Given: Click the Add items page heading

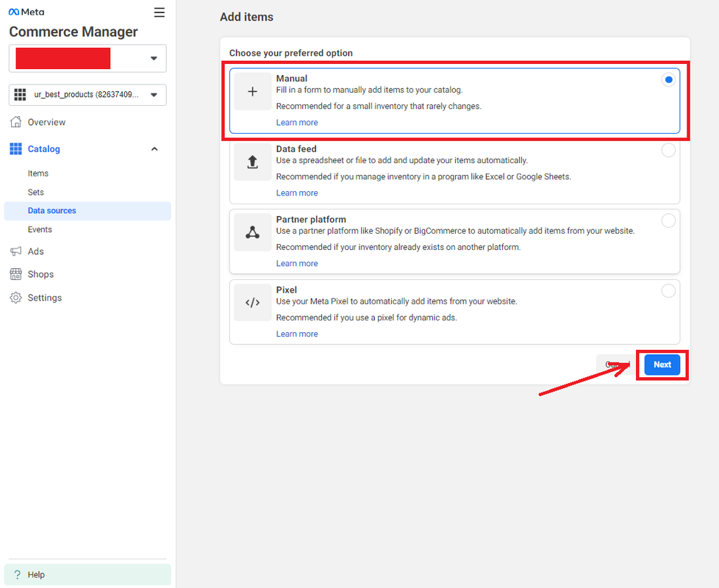Looking at the screenshot, I should [247, 17].
